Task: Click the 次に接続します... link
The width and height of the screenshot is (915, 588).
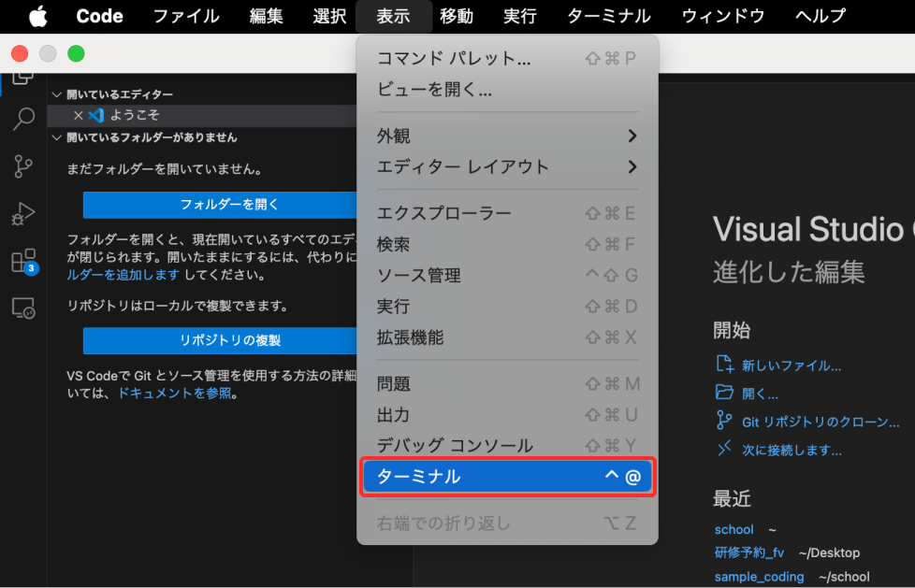Action: 792,451
